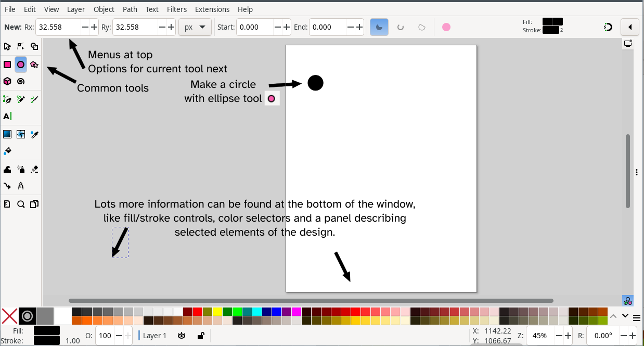Open the px units dropdown
Screen dimensions: 644x346
195,27
